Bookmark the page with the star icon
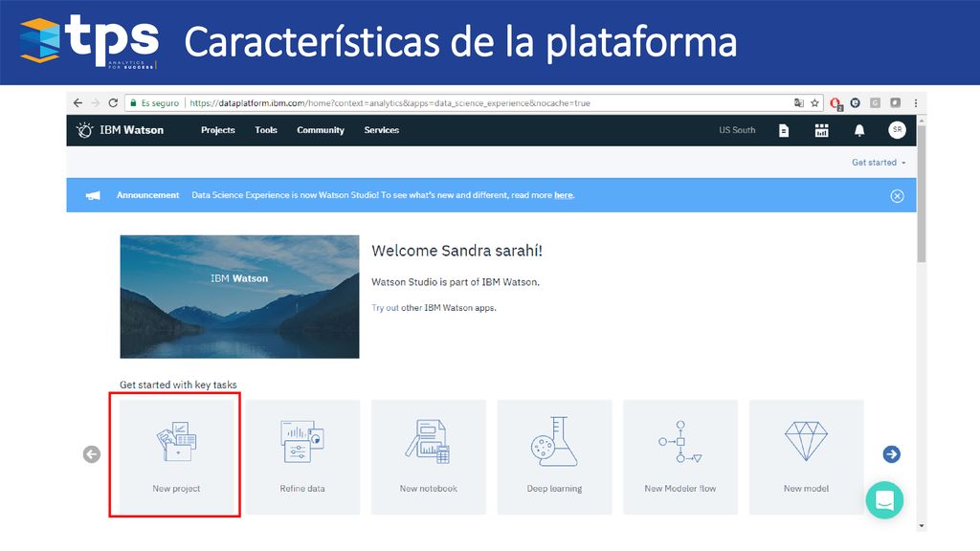 coord(815,103)
